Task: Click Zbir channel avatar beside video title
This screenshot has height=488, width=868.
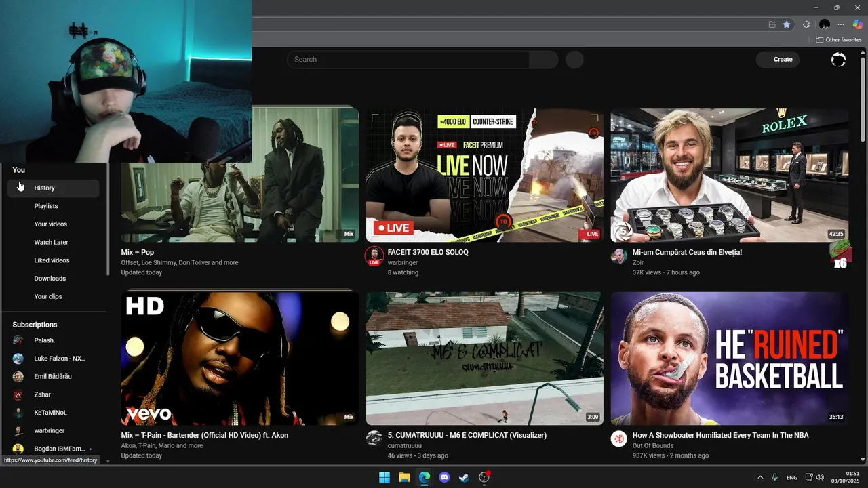Action: click(x=618, y=256)
